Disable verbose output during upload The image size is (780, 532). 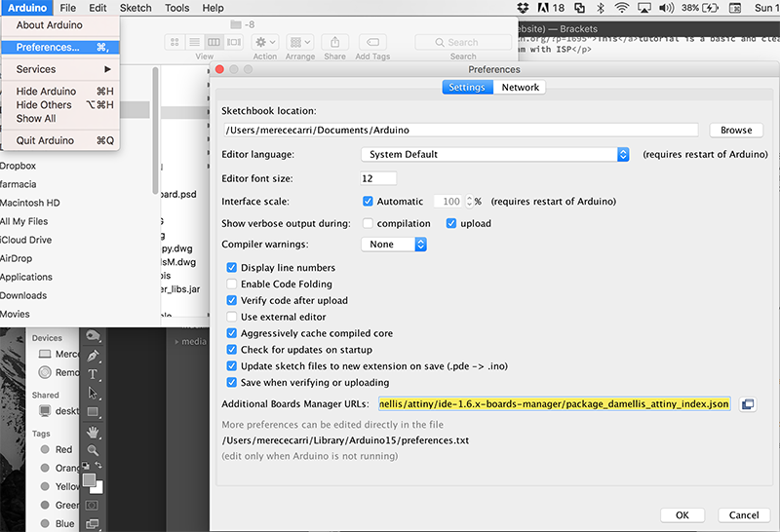click(x=451, y=223)
